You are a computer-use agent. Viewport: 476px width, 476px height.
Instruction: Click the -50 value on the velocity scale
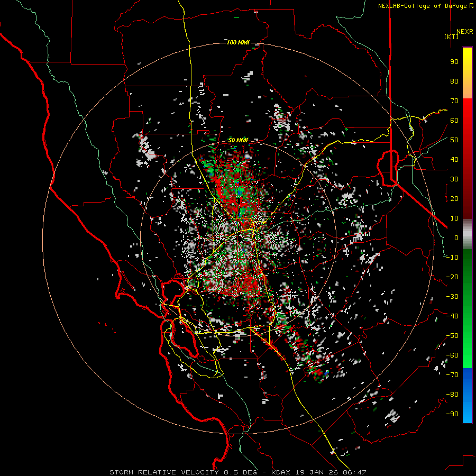(x=452, y=336)
